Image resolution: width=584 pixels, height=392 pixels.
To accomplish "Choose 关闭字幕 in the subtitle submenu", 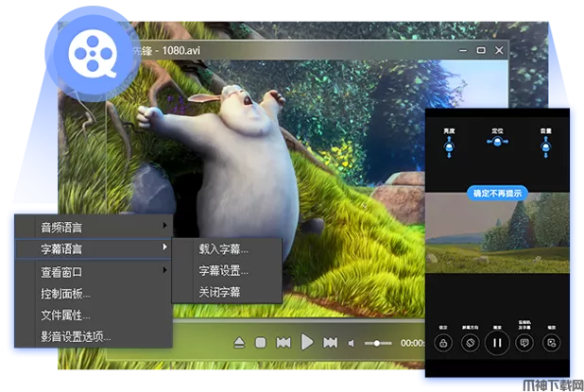I will tap(219, 292).
